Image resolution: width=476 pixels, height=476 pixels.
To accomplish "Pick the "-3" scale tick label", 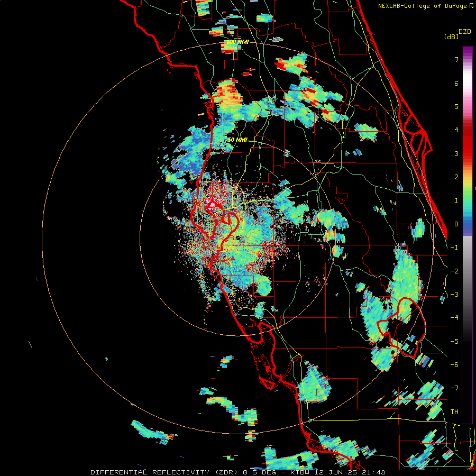I will coord(454,295).
